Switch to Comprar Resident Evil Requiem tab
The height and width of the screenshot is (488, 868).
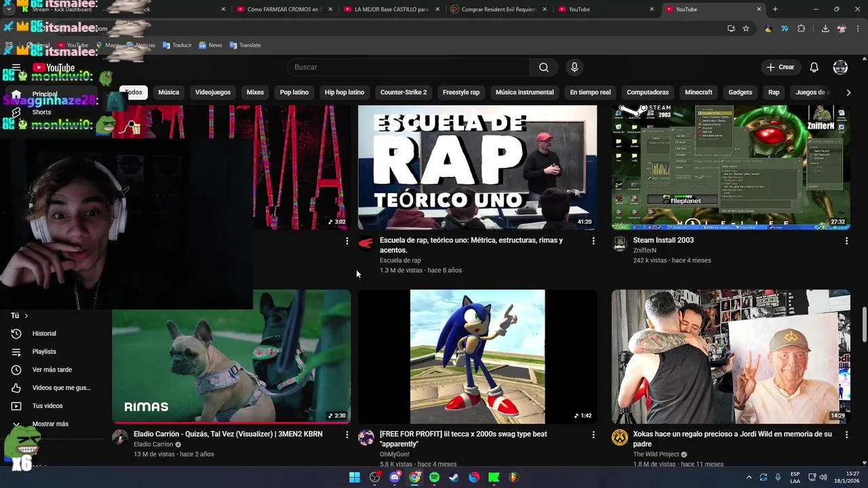[x=498, y=9]
